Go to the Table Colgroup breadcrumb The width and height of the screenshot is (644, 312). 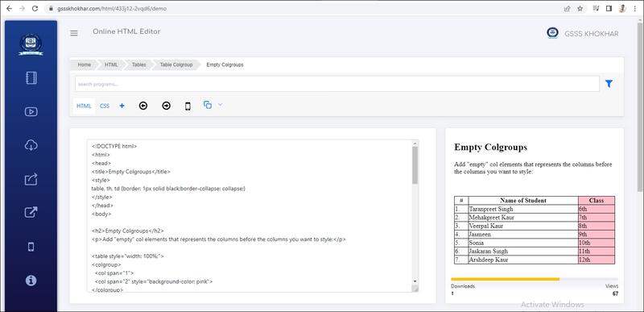point(176,65)
